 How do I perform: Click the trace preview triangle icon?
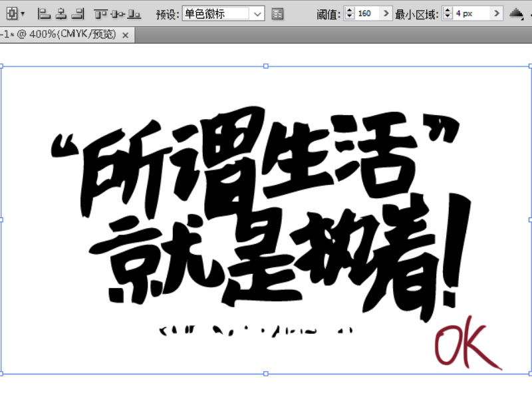coord(516,14)
